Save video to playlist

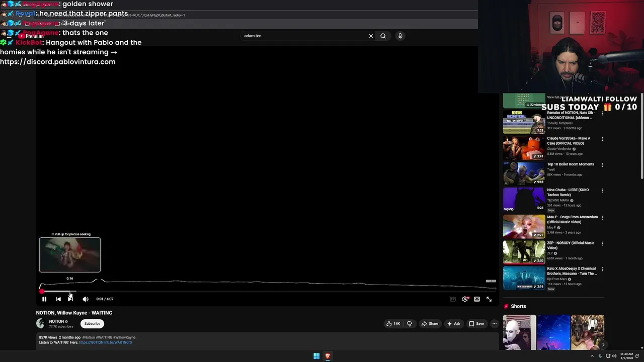click(476, 324)
